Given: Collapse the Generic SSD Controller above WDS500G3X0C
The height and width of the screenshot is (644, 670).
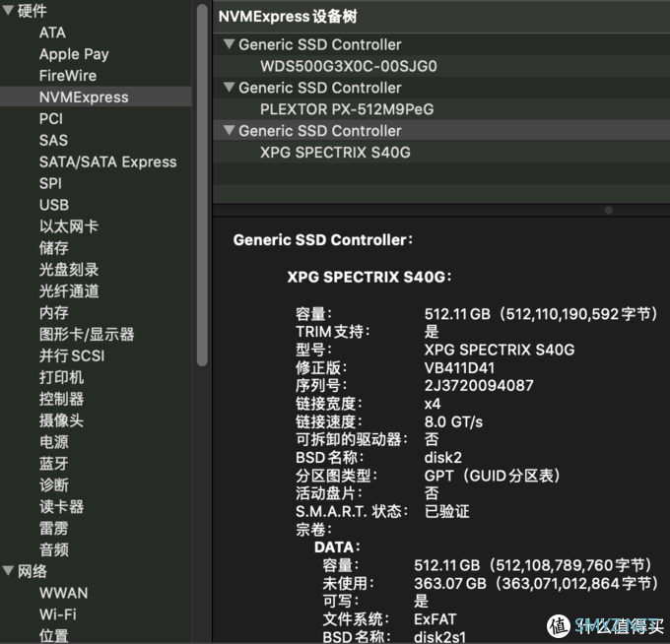Looking at the screenshot, I should [229, 44].
